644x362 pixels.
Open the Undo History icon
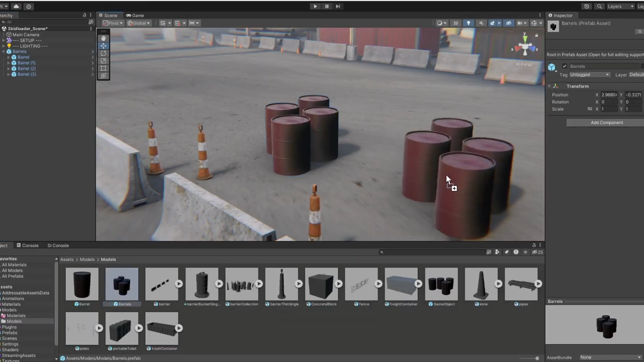coord(587,6)
